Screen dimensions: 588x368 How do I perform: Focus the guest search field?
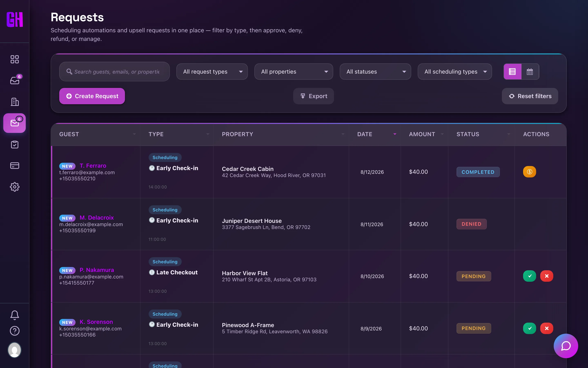tap(115, 72)
